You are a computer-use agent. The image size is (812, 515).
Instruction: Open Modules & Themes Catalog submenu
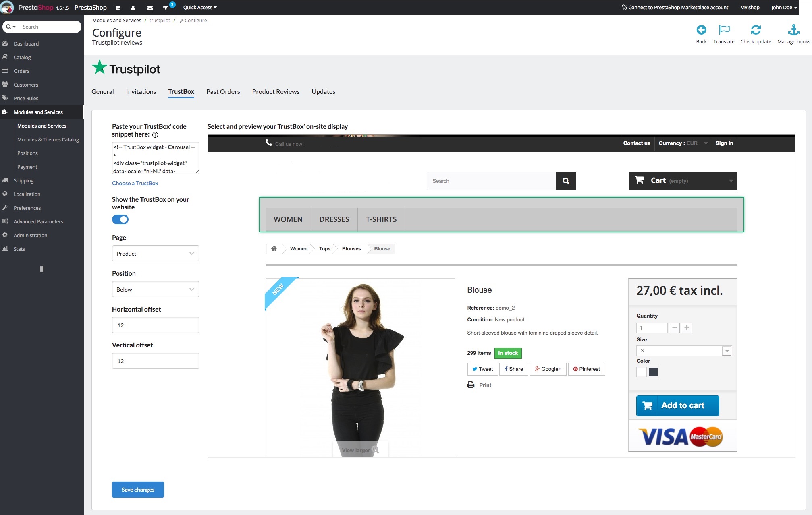[x=48, y=139]
